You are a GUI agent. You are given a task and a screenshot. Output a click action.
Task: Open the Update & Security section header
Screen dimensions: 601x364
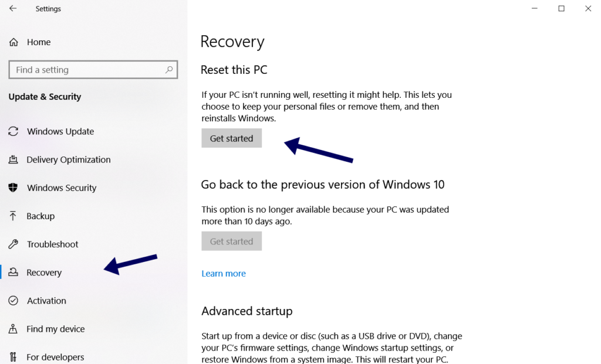tap(44, 97)
